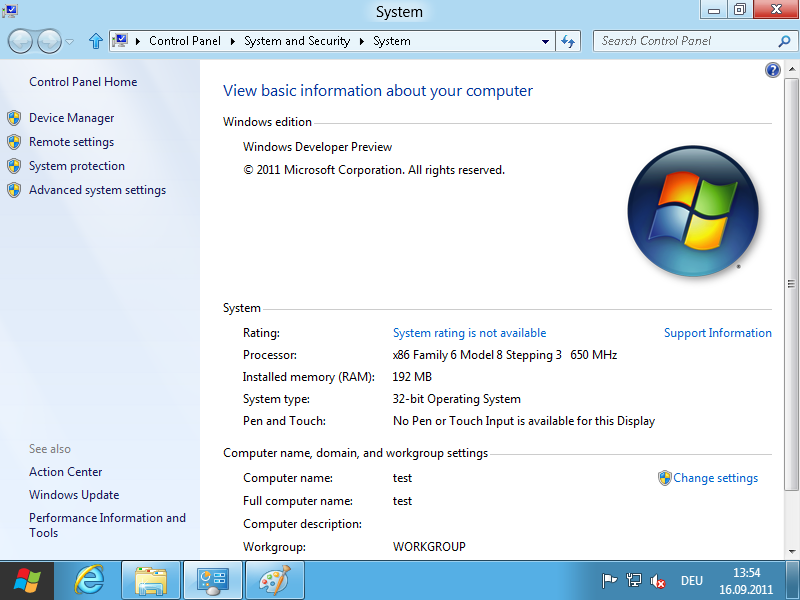Open Action Center flag in system tray

[x=609, y=581]
